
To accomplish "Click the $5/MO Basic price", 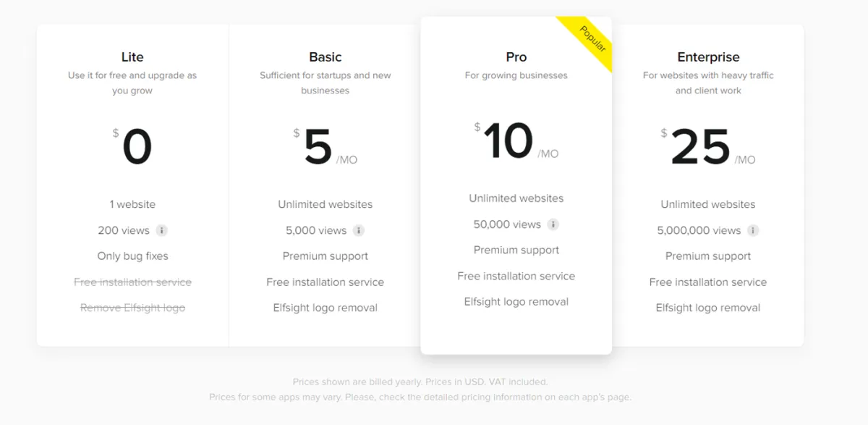I will click(x=325, y=147).
